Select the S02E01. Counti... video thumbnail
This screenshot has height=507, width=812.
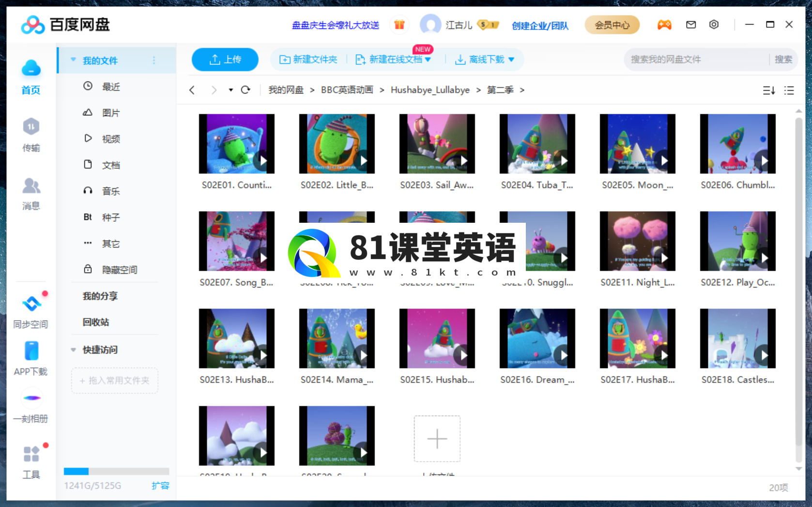(x=236, y=144)
